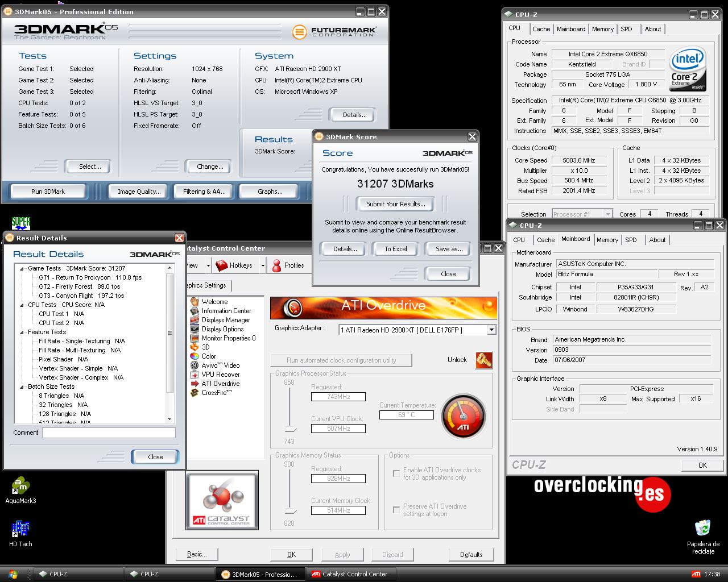
Task: Open CPU tab in lower CPU-Z window
Action: click(519, 240)
